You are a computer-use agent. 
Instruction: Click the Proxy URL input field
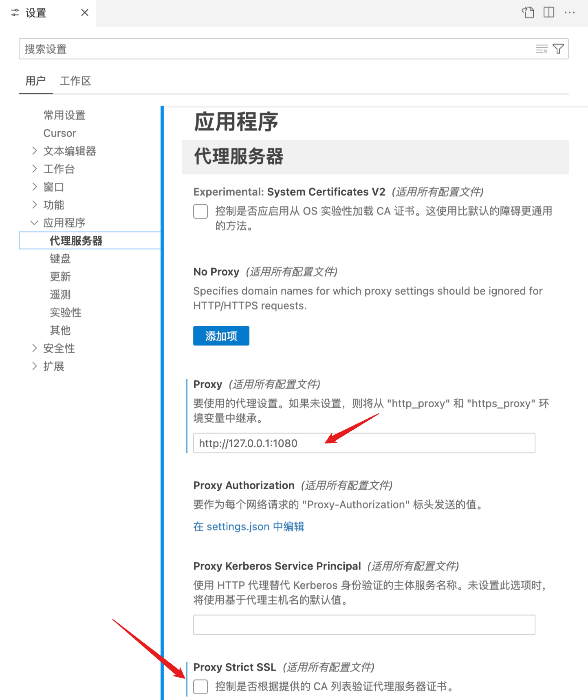click(x=363, y=443)
